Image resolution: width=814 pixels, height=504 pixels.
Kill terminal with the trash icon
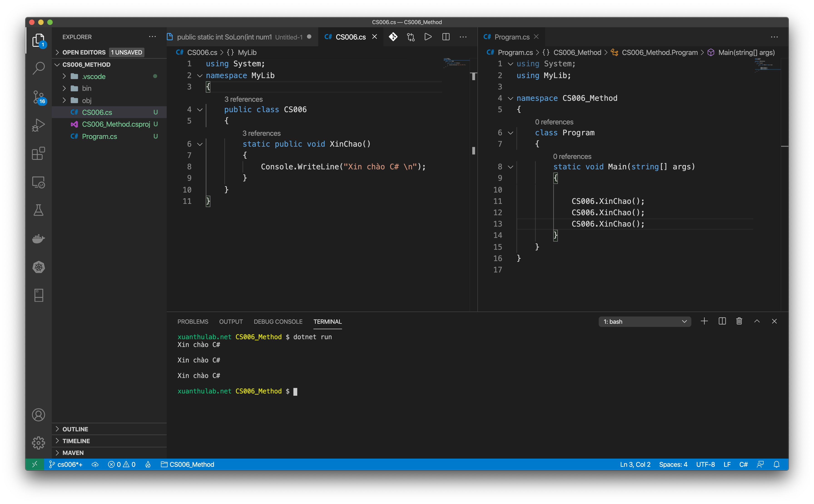[x=739, y=321]
